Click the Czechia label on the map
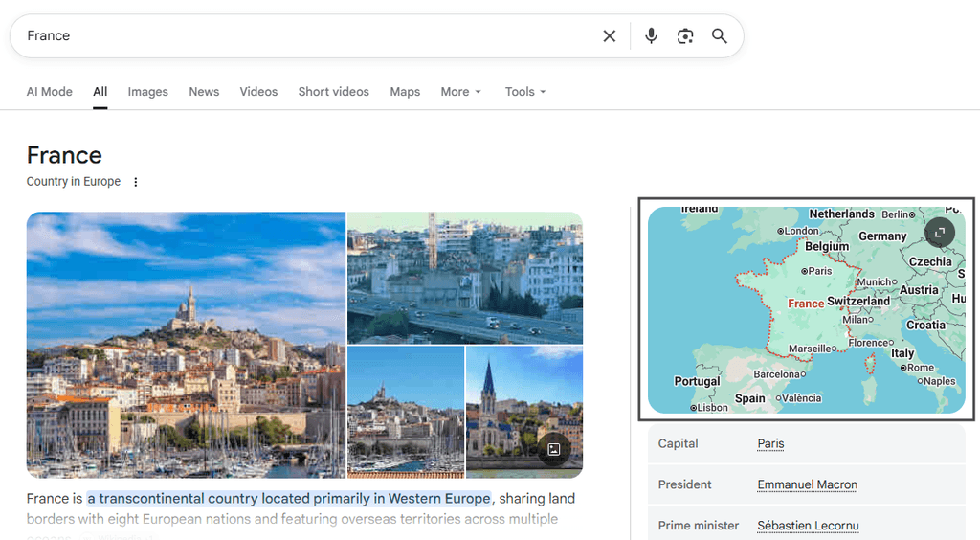 click(930, 262)
